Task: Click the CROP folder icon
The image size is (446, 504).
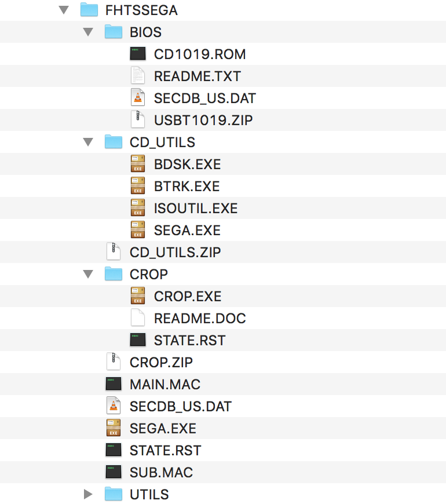Action: click(114, 274)
